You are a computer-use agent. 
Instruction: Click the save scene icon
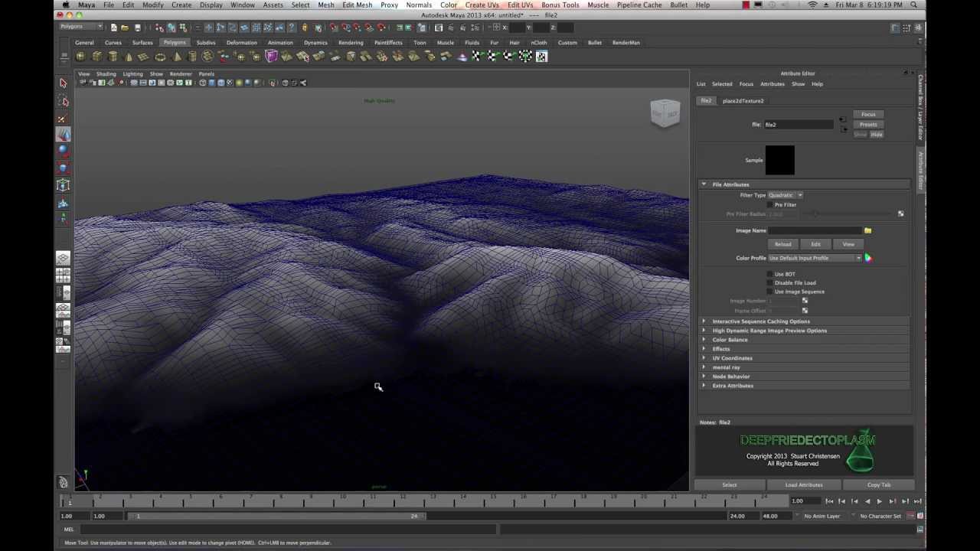tap(137, 28)
